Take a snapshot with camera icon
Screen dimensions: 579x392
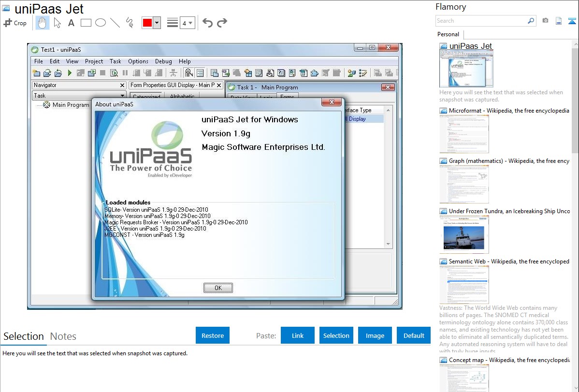click(545, 21)
